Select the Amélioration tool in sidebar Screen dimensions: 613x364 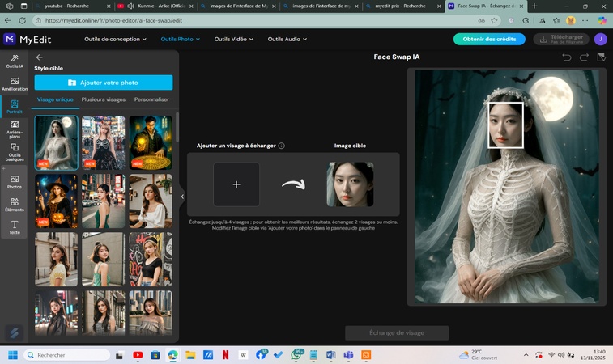[14, 83]
